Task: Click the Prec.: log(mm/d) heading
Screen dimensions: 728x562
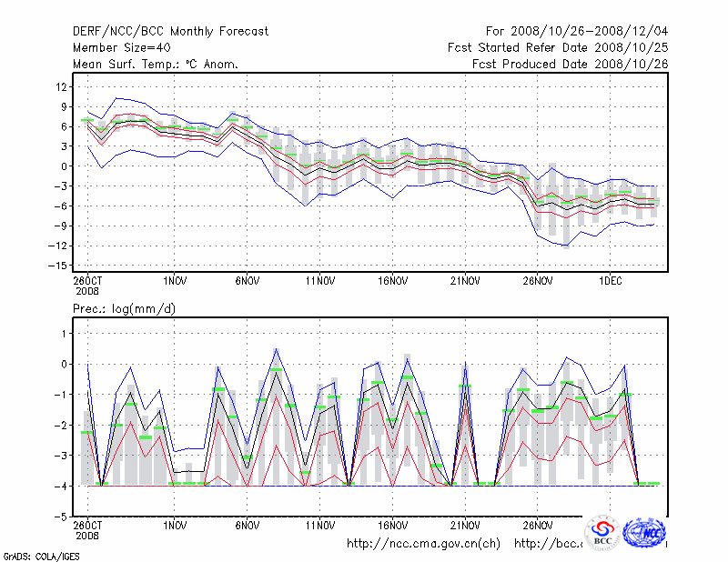Action: click(125, 310)
